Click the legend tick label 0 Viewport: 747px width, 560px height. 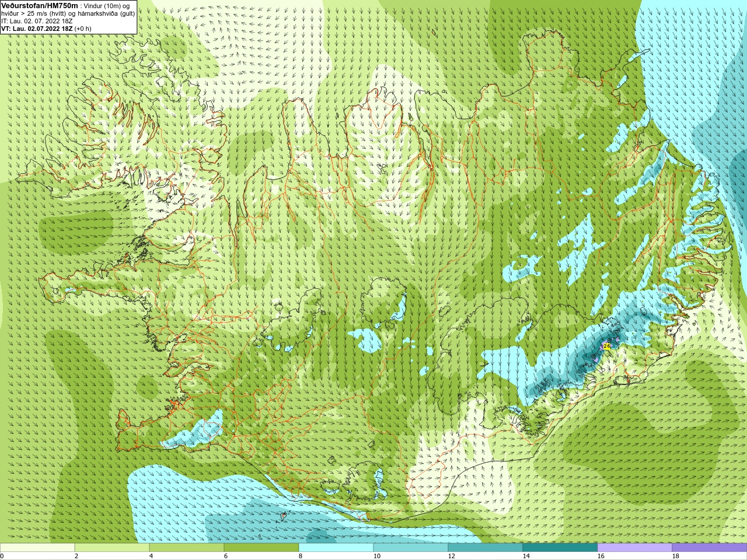tap(2, 556)
